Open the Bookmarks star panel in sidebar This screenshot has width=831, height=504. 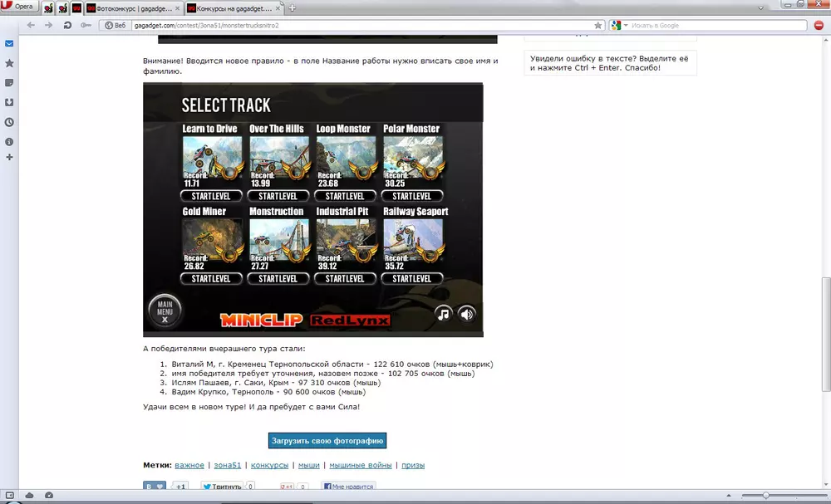(x=9, y=63)
